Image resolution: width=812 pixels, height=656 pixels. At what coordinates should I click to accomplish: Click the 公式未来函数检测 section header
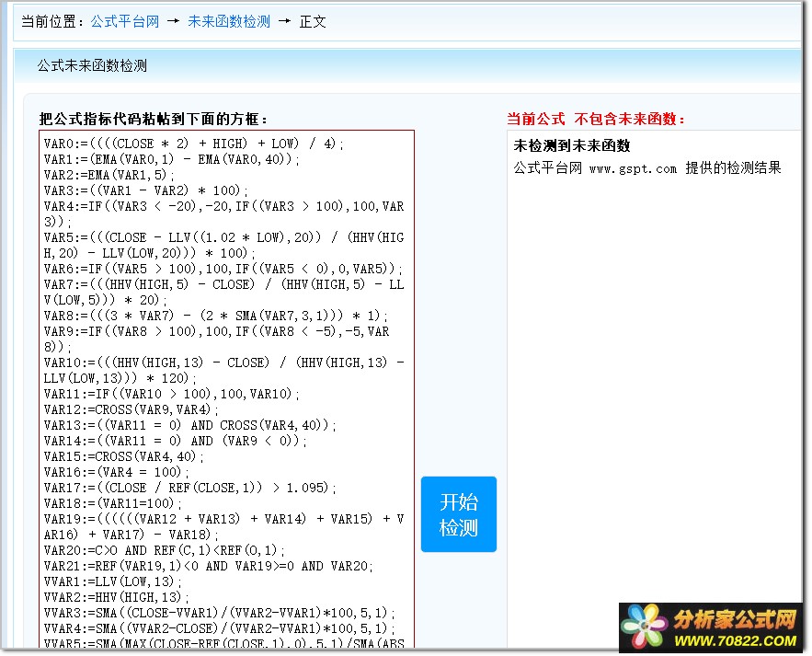pos(92,66)
